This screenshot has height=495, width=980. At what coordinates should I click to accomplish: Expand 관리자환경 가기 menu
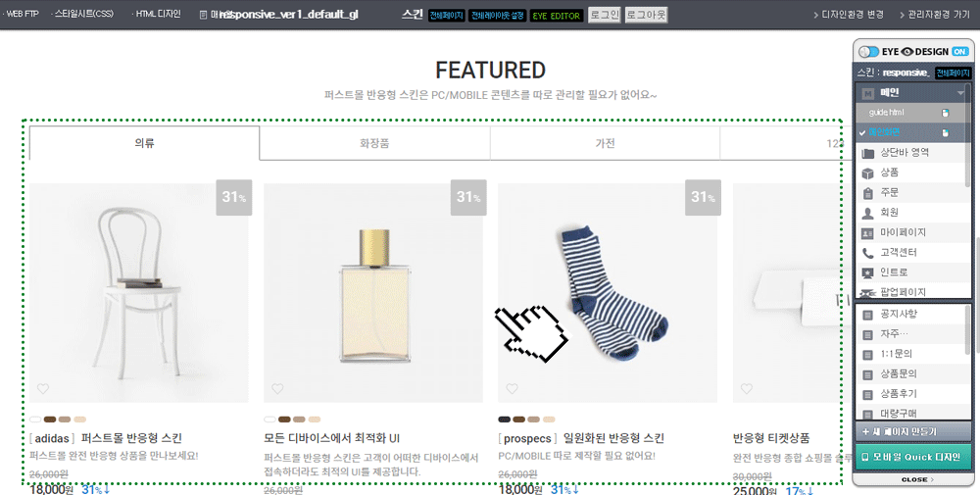pos(935,15)
